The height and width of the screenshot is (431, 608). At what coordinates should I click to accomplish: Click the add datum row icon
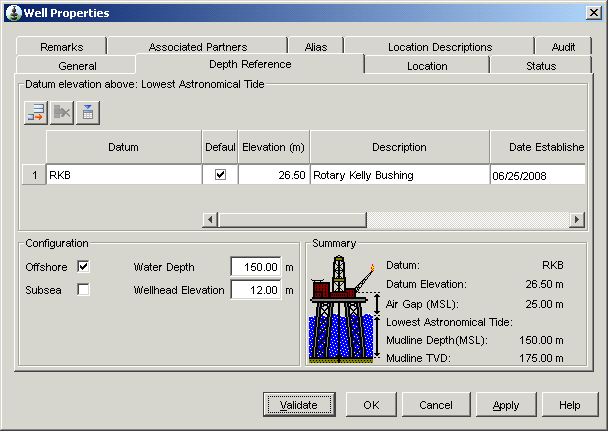tap(36, 113)
